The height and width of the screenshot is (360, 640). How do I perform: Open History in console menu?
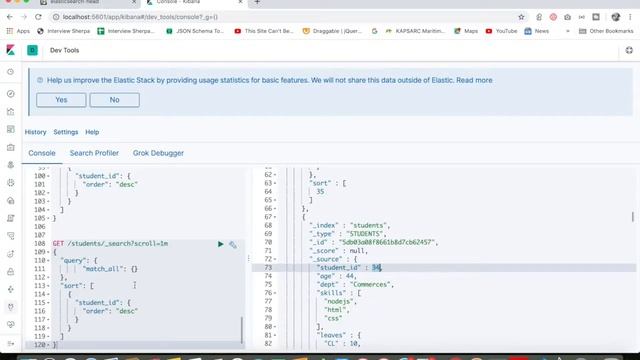click(36, 132)
